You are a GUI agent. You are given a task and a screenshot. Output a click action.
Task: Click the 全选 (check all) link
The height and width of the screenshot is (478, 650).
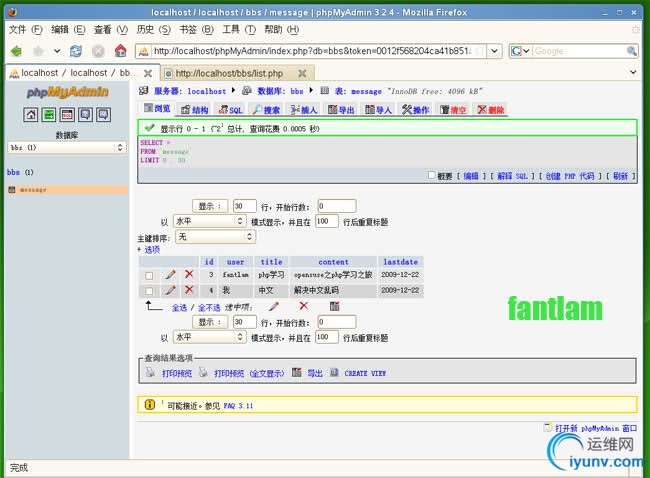[179, 308]
